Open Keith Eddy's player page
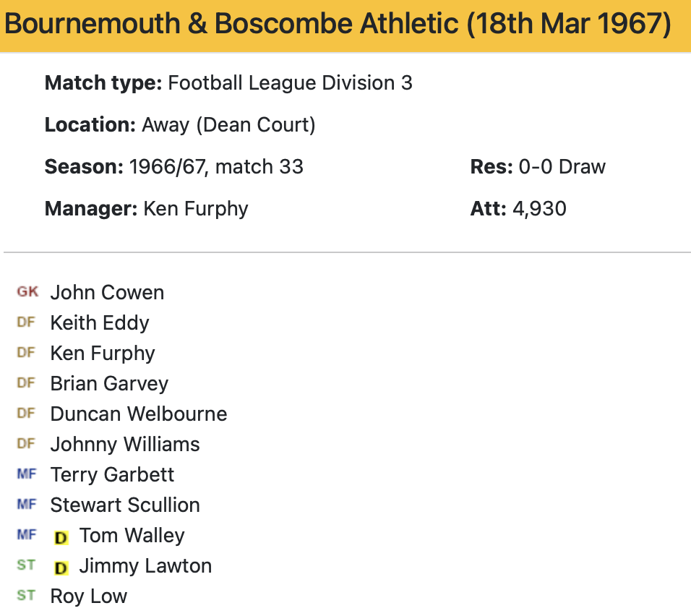 (100, 323)
